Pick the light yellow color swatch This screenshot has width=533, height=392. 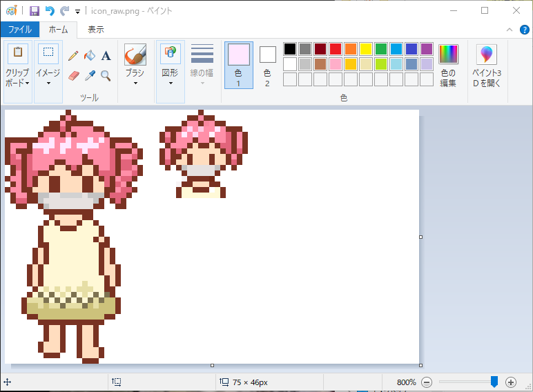pyautogui.click(x=366, y=64)
